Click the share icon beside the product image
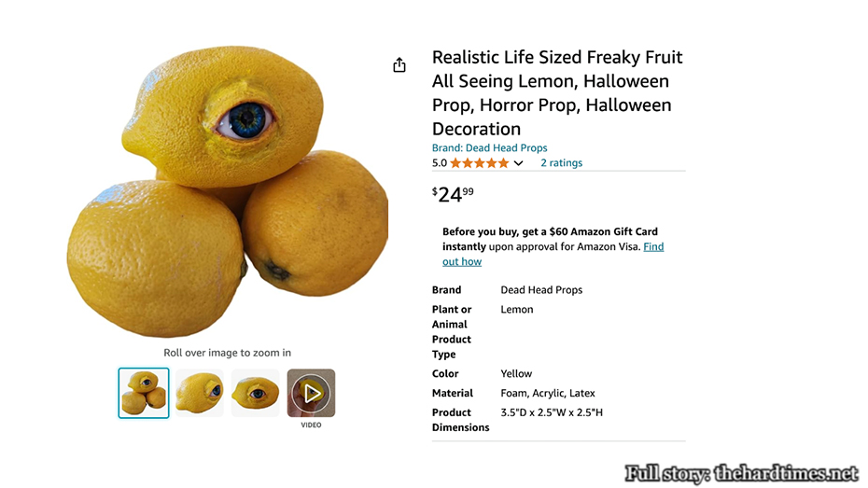 point(399,65)
